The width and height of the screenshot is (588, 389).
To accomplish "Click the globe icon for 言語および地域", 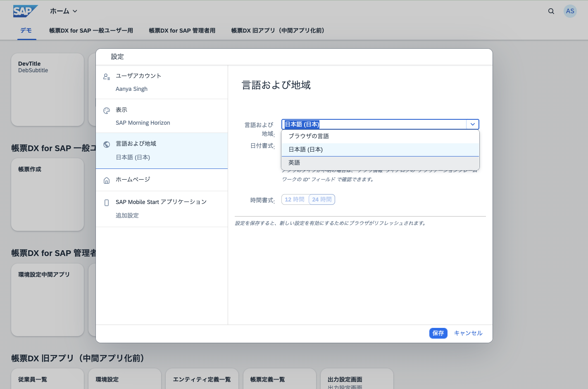I will (107, 144).
